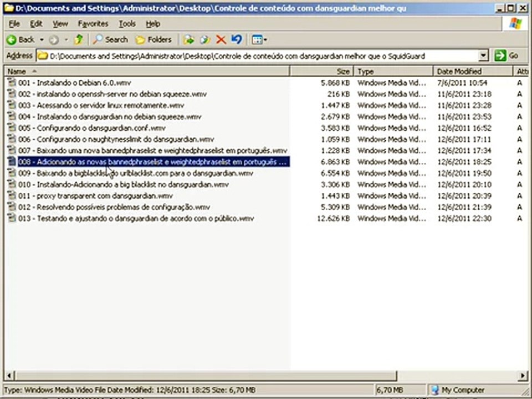Open the Back history dropdown arrow
The image size is (532, 399).
42,40
